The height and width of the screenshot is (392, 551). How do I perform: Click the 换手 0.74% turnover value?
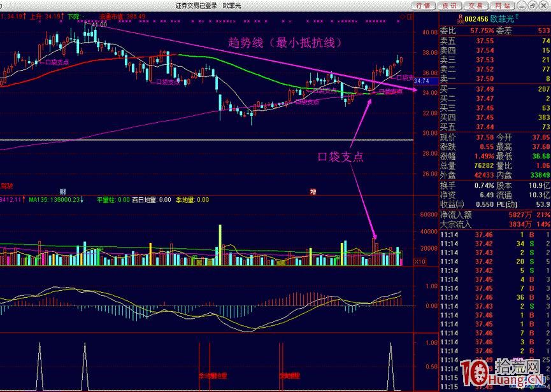pyautogui.click(x=483, y=186)
